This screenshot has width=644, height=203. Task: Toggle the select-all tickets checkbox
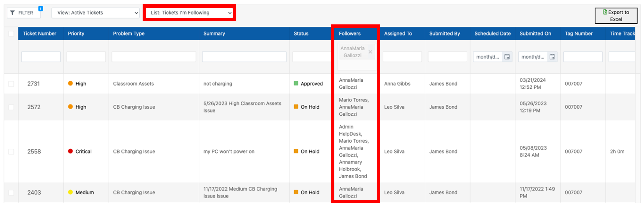pos(11,34)
